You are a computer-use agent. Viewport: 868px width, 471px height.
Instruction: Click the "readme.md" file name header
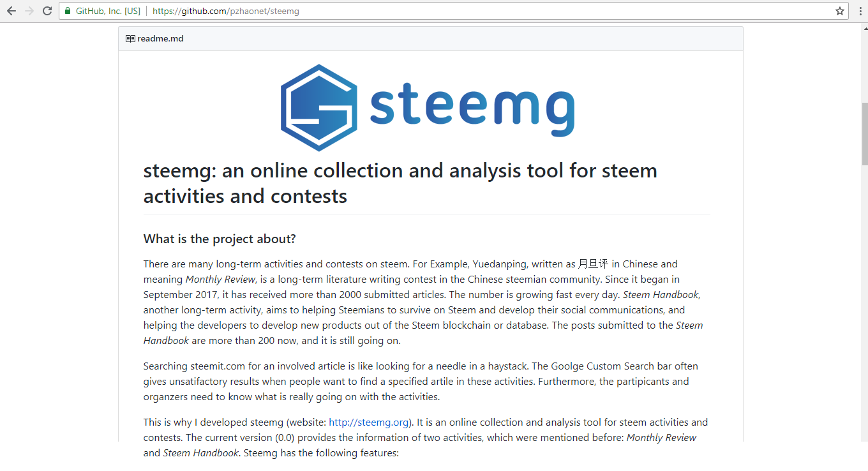[x=160, y=39]
